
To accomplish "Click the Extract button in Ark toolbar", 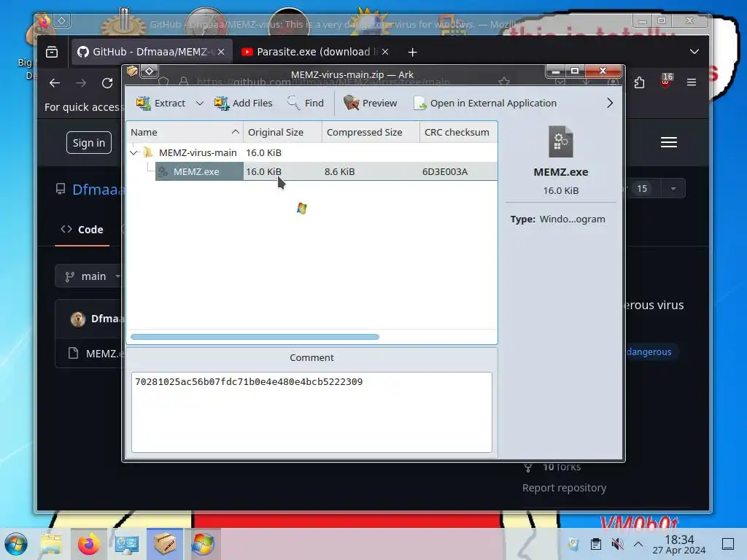I will point(160,103).
